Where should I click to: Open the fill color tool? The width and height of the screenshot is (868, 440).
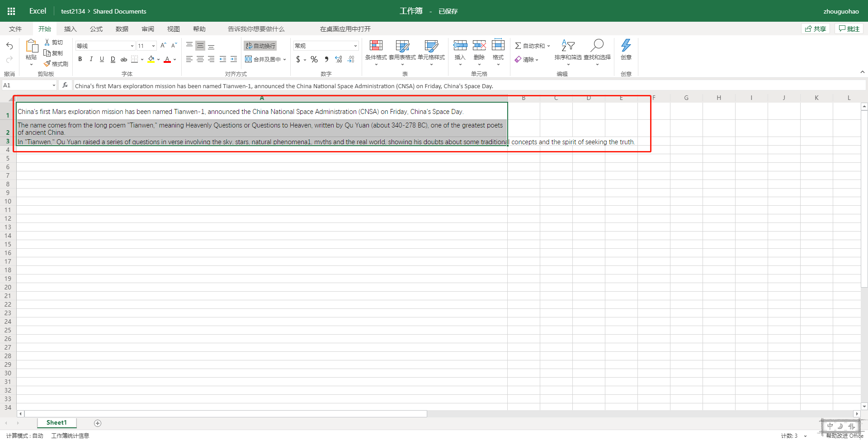151,59
